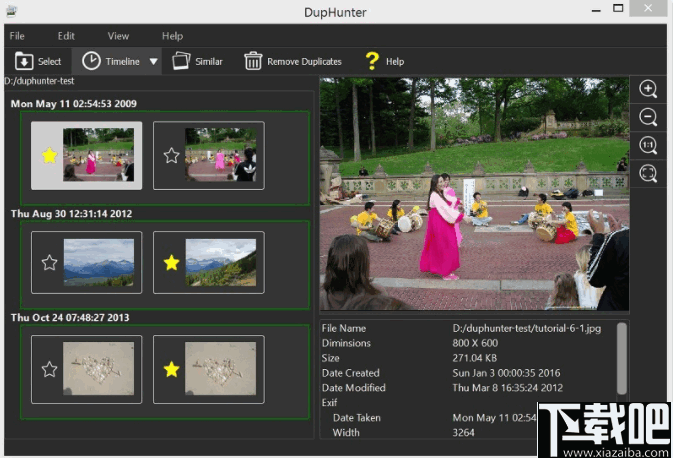Star the first mountain photo from 2012
The width and height of the screenshot is (673, 458).
49,263
